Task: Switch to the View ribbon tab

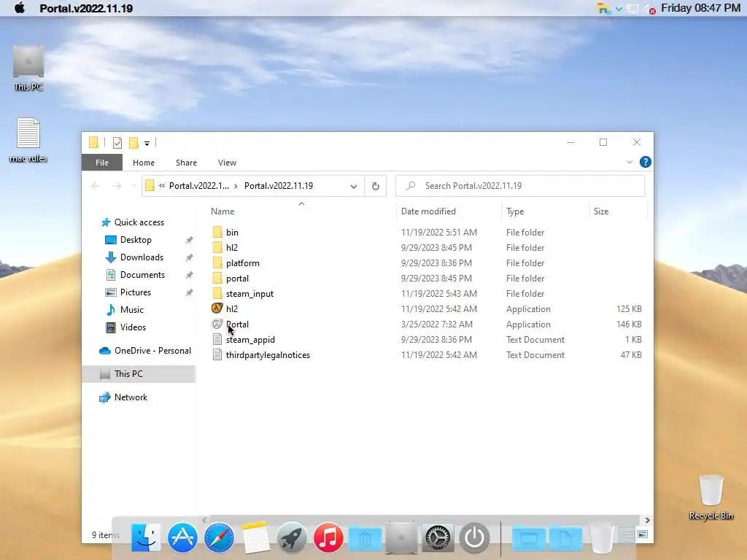Action: pyautogui.click(x=228, y=163)
